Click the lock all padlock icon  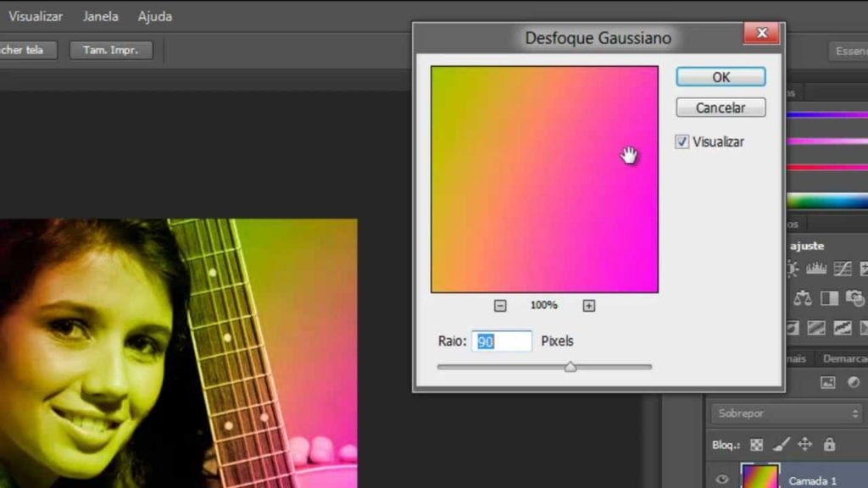pyautogui.click(x=829, y=445)
